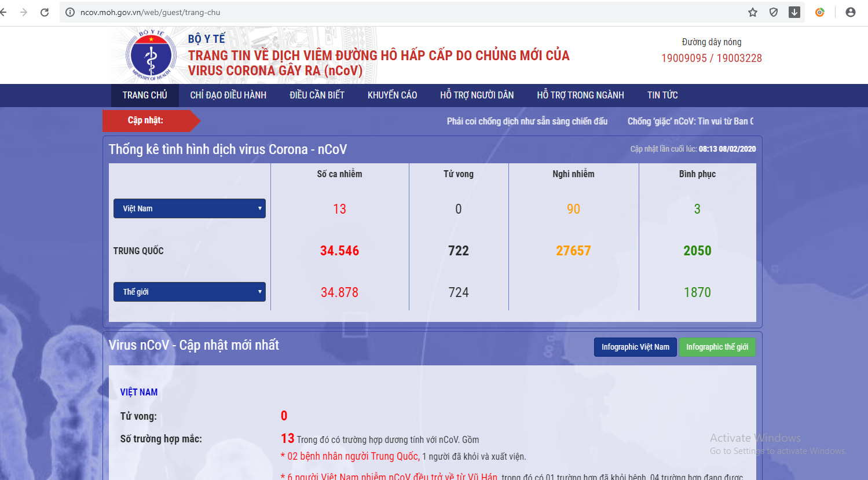Click the browser reload page icon
The height and width of the screenshot is (480, 868).
pos(45,12)
